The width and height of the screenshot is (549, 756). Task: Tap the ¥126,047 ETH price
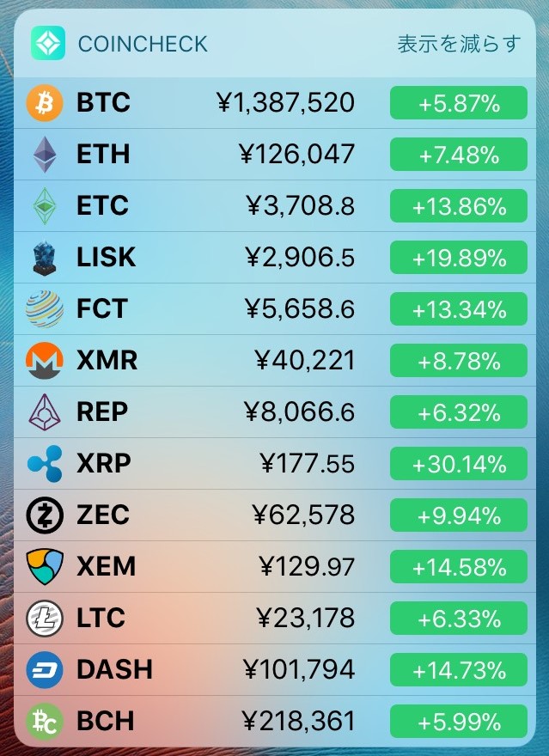point(297,155)
